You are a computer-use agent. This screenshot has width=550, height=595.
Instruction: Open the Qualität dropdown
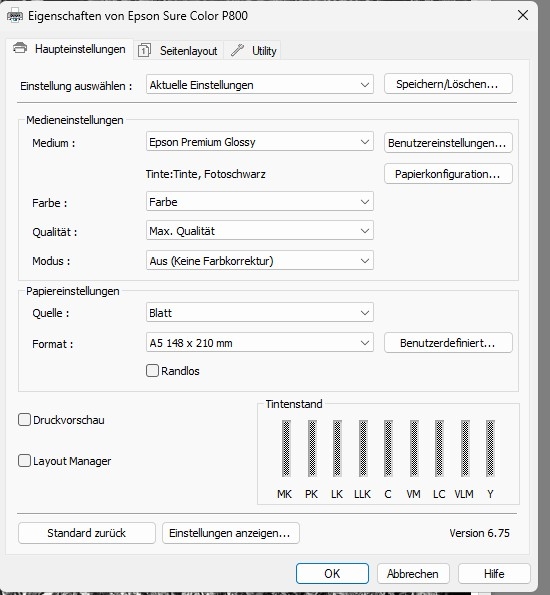[260, 231]
